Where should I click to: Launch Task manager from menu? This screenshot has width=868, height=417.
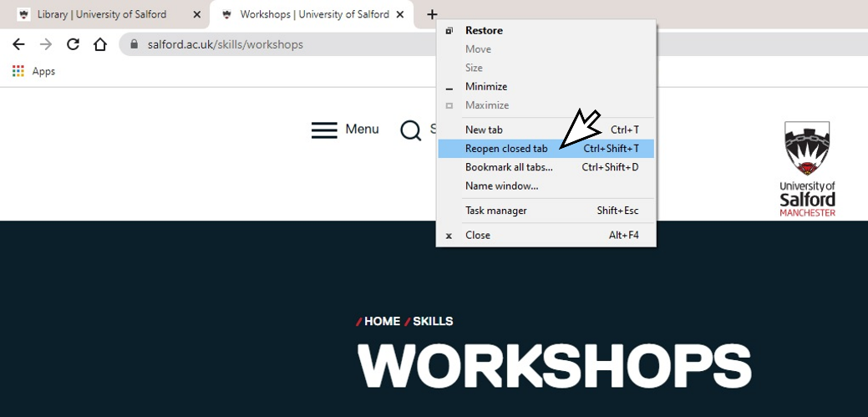pyautogui.click(x=495, y=211)
